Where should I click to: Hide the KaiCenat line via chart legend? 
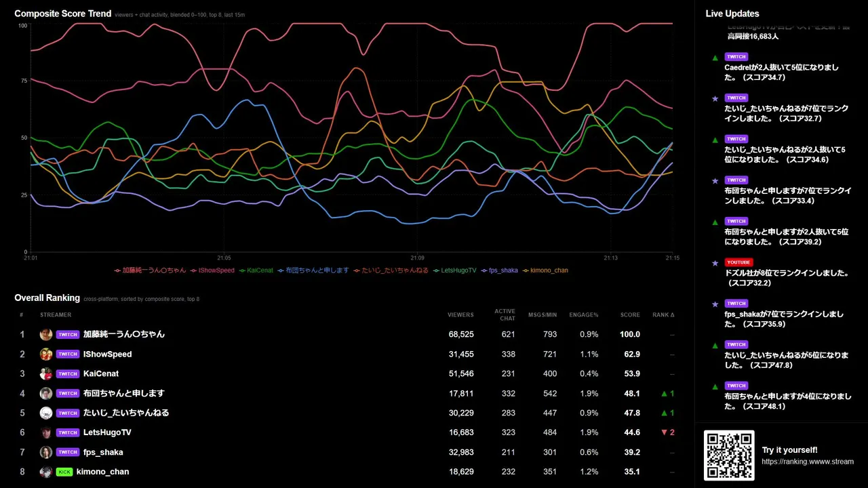tap(256, 270)
